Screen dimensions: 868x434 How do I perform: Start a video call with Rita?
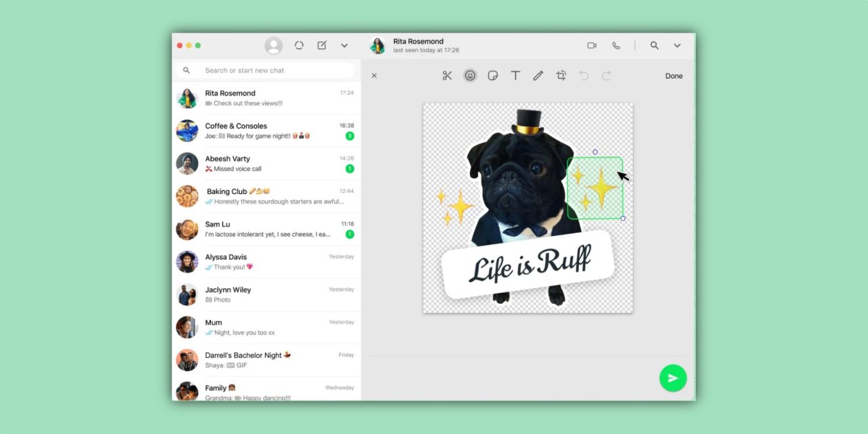pyautogui.click(x=592, y=45)
